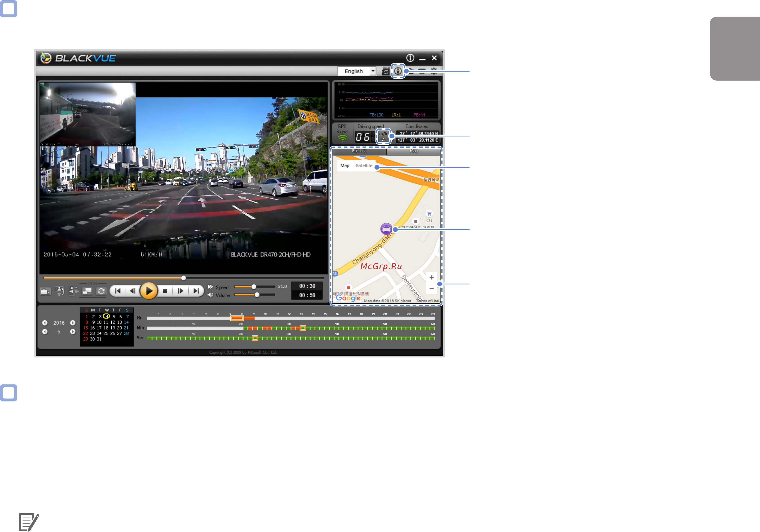Click the SD card refresh icon
Viewport: 760px width, 532px height.
386,71
